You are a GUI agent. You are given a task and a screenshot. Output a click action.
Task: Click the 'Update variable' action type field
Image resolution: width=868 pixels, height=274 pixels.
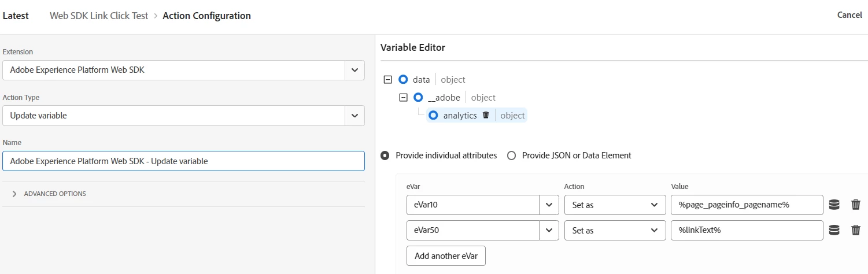(173, 116)
